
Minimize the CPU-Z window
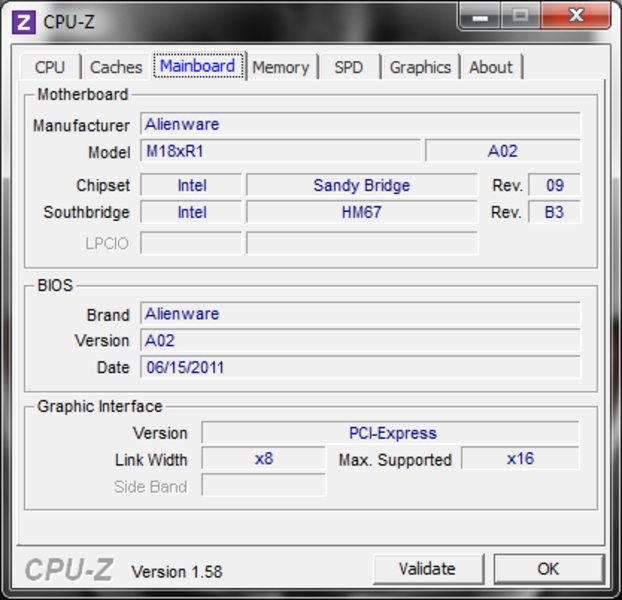[480, 16]
